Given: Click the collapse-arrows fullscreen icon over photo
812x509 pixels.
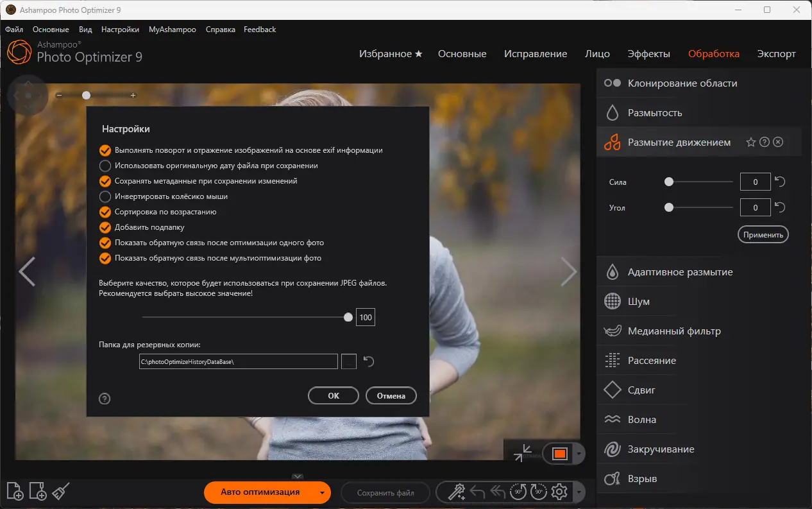Looking at the screenshot, I should point(523,453).
